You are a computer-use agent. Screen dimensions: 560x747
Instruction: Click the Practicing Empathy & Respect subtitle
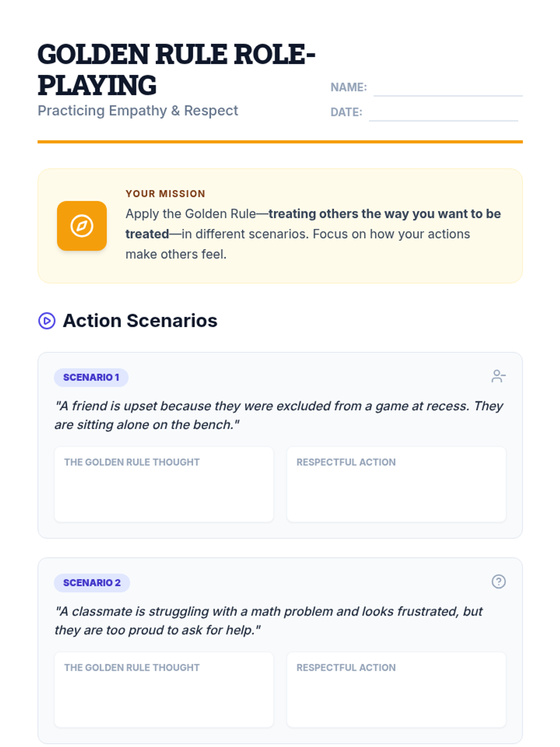[x=138, y=111]
